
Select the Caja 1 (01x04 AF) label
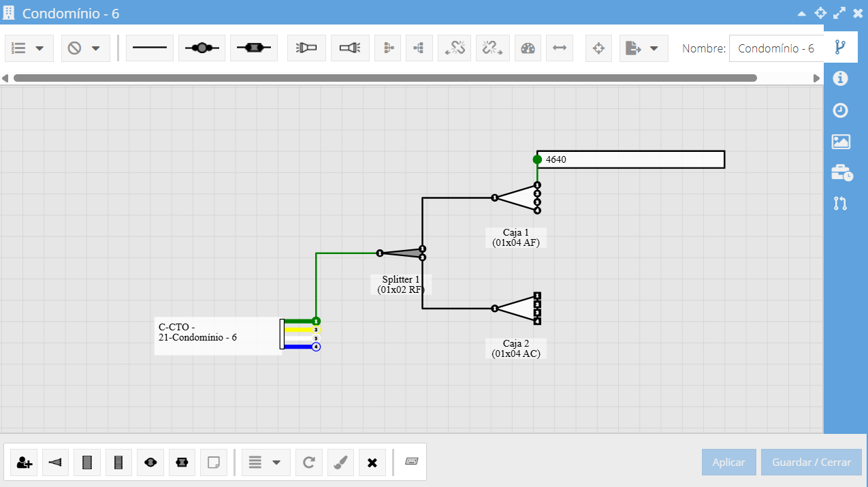tap(516, 238)
